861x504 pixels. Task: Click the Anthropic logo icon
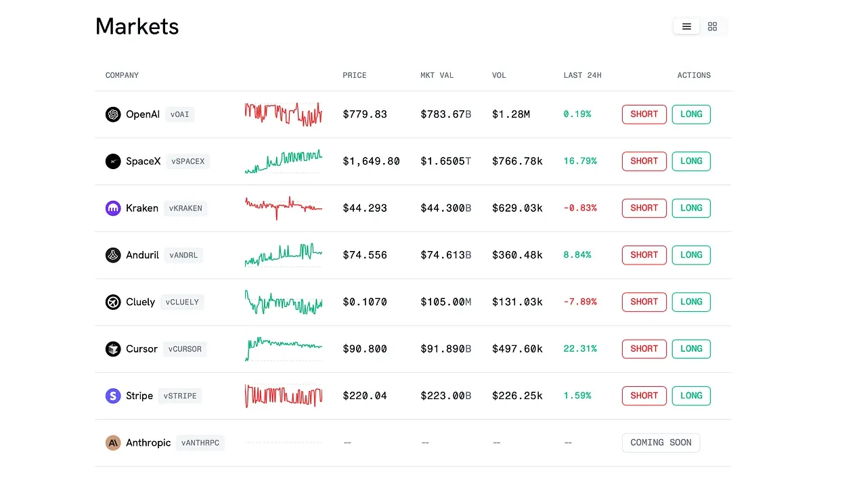coord(113,442)
